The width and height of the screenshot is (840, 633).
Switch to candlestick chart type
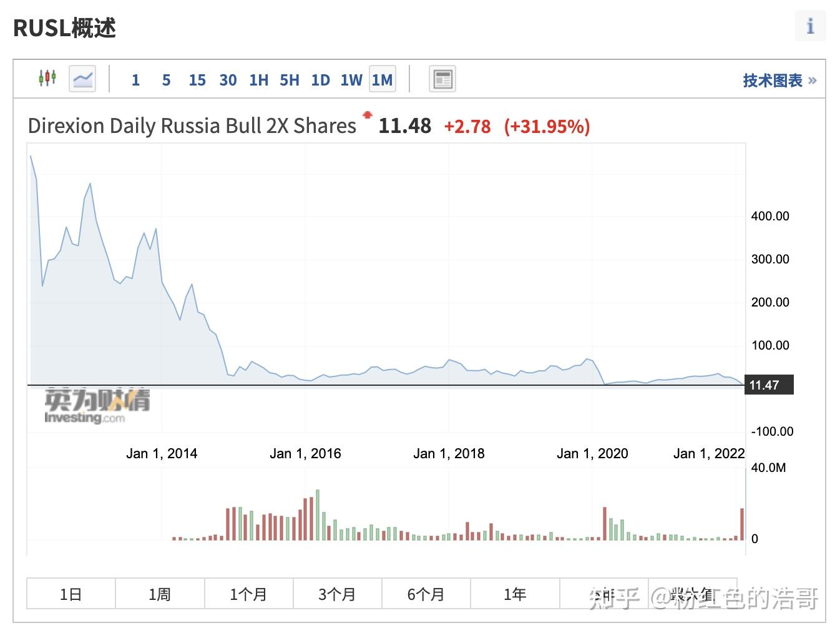coord(47,79)
